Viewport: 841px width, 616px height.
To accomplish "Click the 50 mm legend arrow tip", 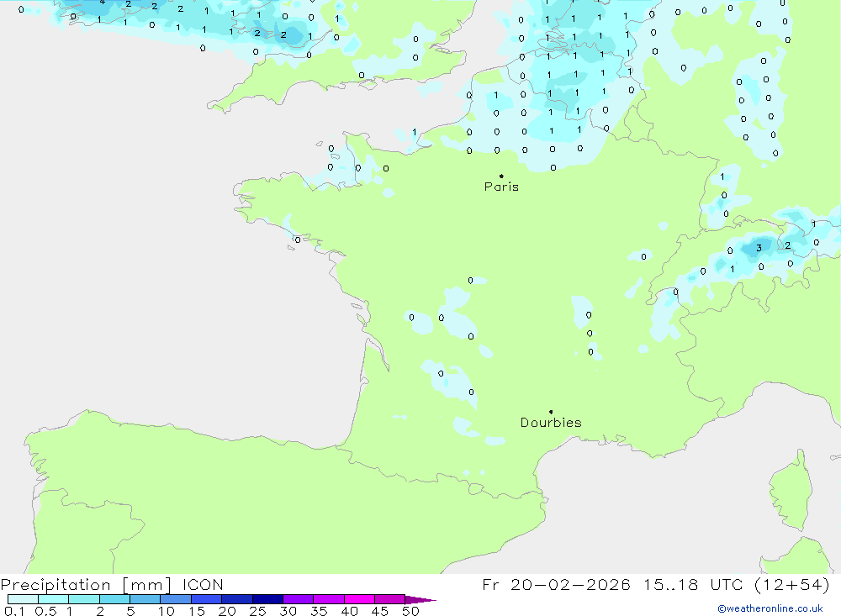I will point(420,600).
